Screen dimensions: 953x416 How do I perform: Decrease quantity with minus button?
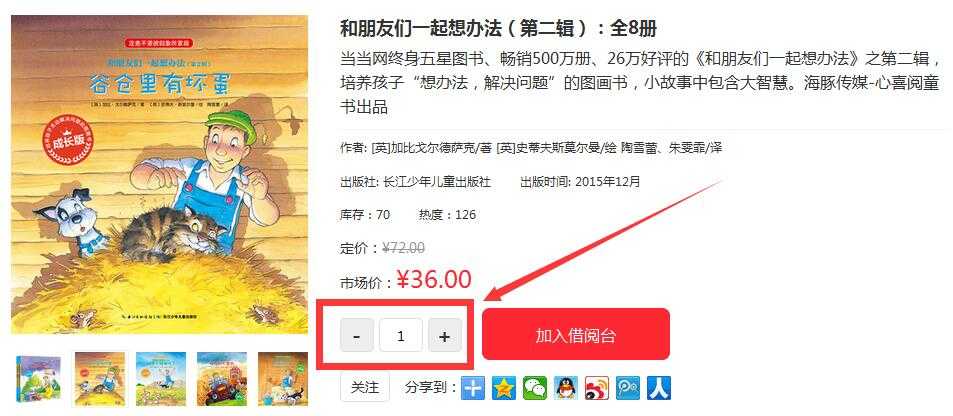click(357, 335)
